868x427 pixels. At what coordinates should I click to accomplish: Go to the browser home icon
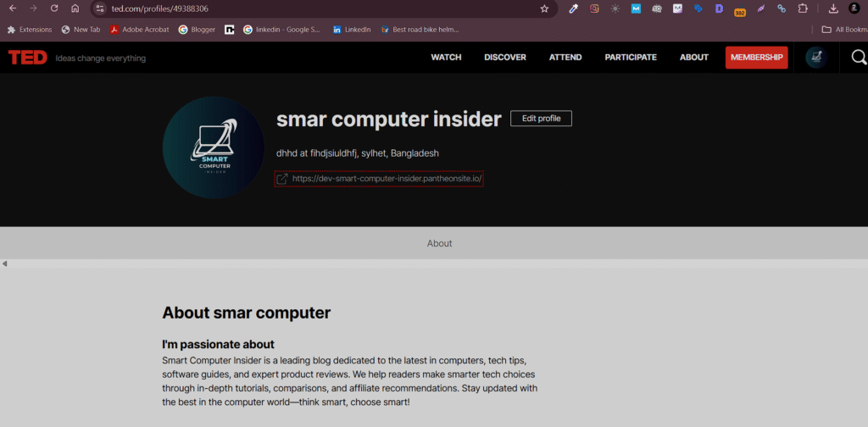(x=75, y=8)
